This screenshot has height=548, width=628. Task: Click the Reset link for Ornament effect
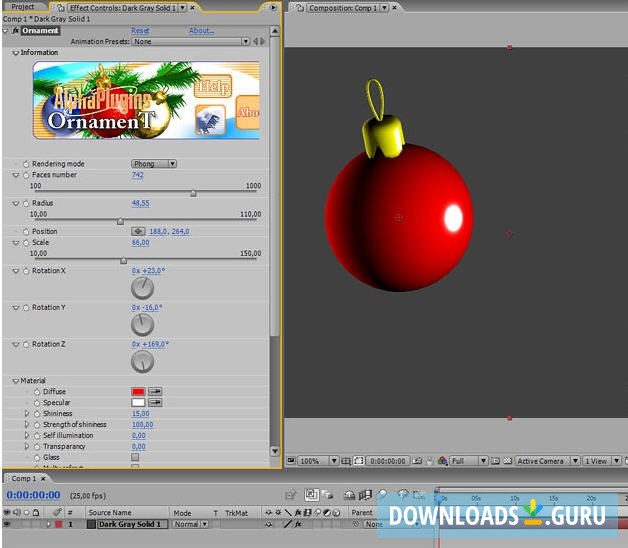coord(140,31)
